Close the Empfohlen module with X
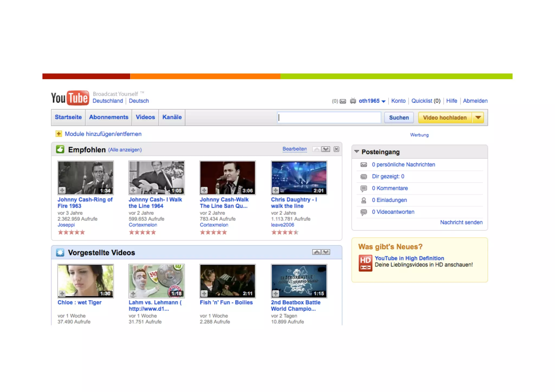Viewport: 555px width, 392px height. (336, 149)
